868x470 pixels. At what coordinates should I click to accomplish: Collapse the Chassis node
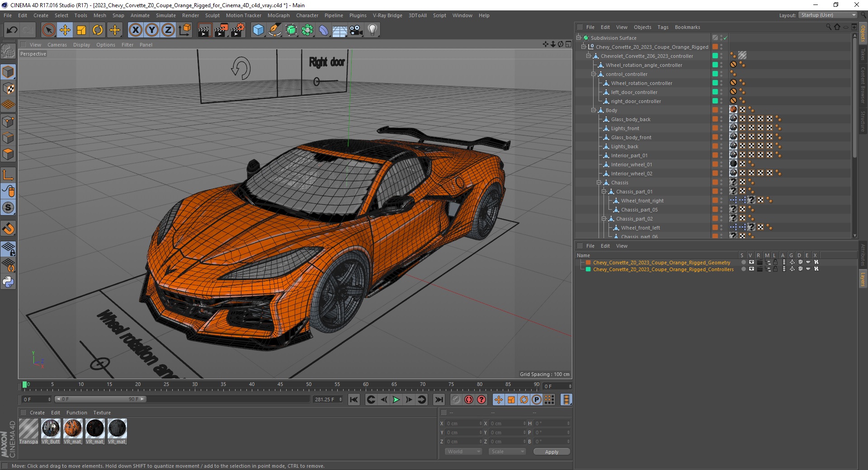point(599,183)
